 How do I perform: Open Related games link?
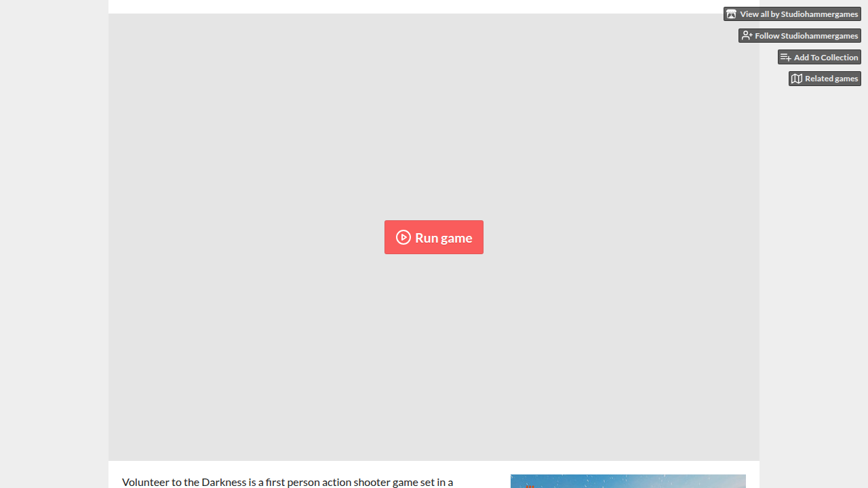pos(825,79)
